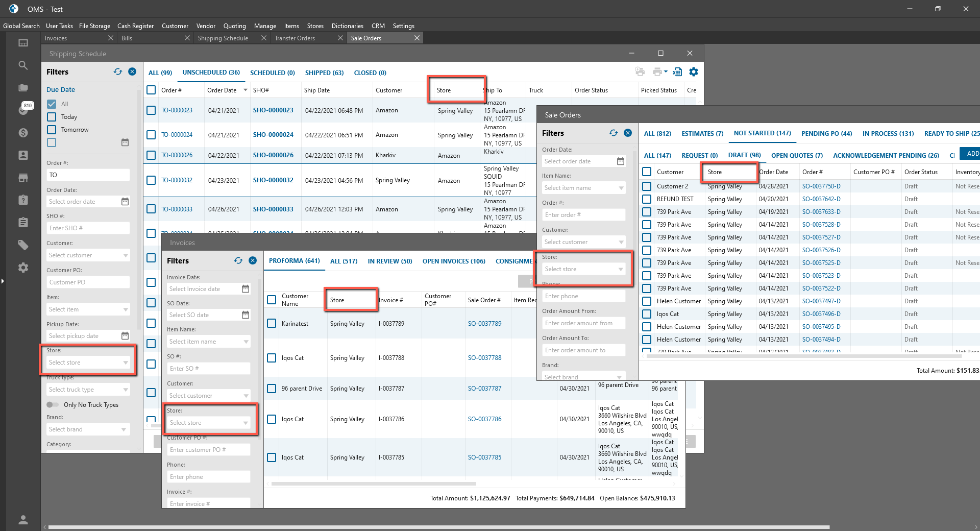Screen dimensions: 980x531
Task: Click the Enter phone field in Sale Orders
Action: coord(583,296)
